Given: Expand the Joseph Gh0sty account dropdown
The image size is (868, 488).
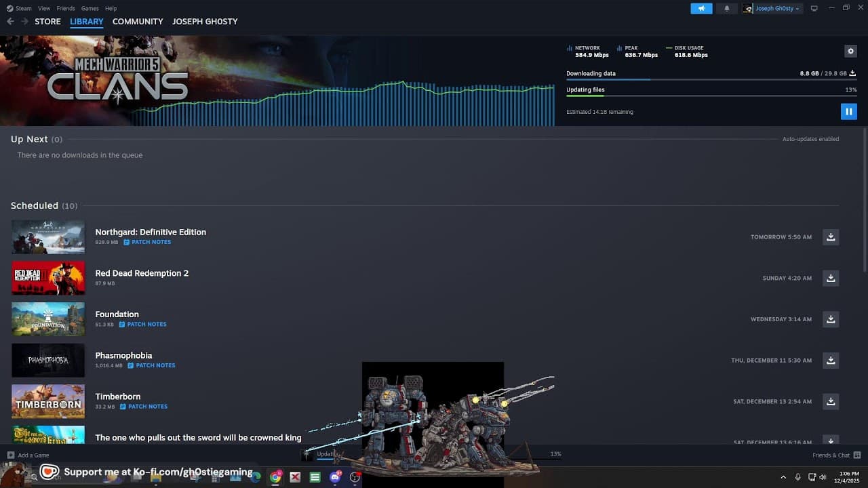Looking at the screenshot, I should 777,9.
